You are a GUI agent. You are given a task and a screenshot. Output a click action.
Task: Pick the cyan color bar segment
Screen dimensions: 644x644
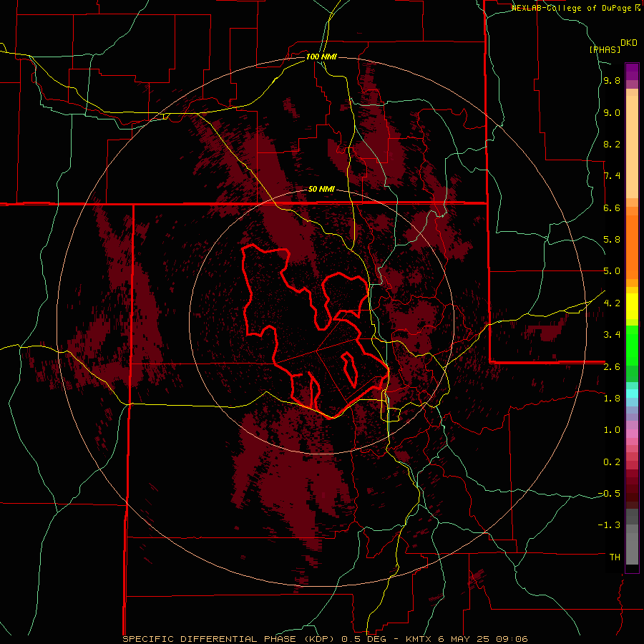click(632, 393)
